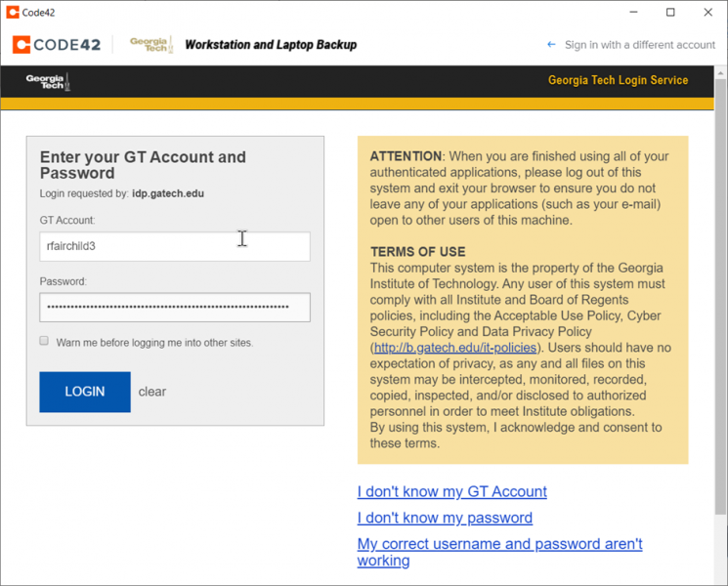Click the Georgia Tech logo beside CODE42

151,45
